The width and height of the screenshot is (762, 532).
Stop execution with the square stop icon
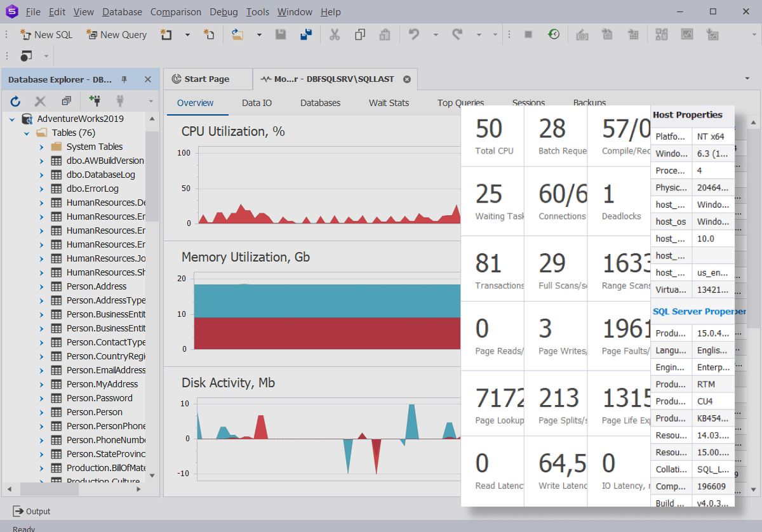click(528, 34)
